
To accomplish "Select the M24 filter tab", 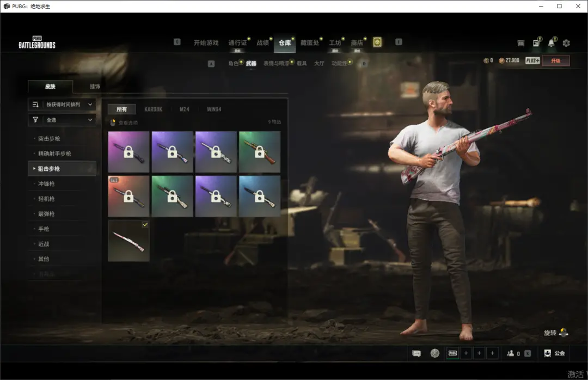I will pos(184,109).
